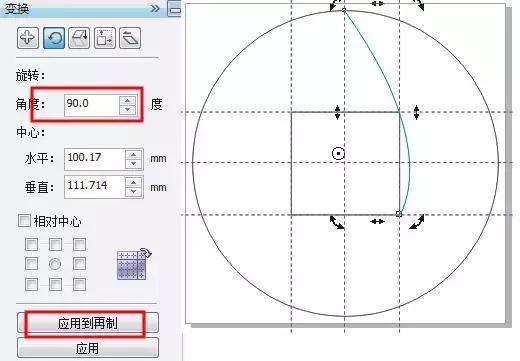Select the Skew transform icon
This screenshot has height=361, width=520.
130,38
